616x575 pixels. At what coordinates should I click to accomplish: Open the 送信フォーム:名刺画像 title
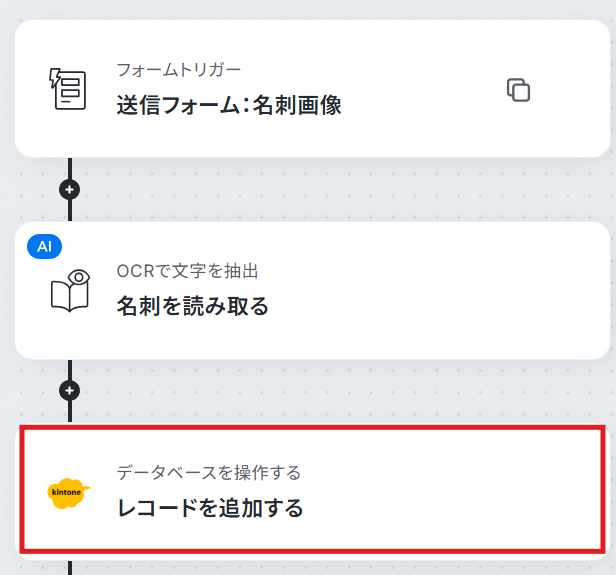coord(229,105)
